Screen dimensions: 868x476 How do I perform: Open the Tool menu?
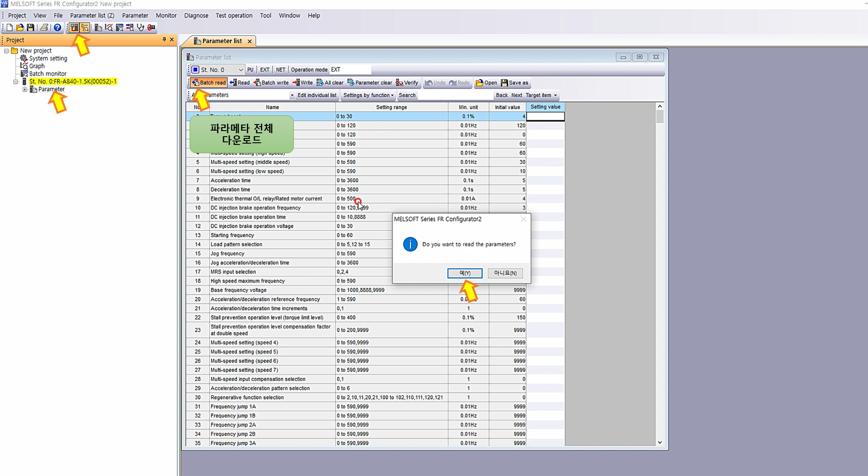coord(266,16)
